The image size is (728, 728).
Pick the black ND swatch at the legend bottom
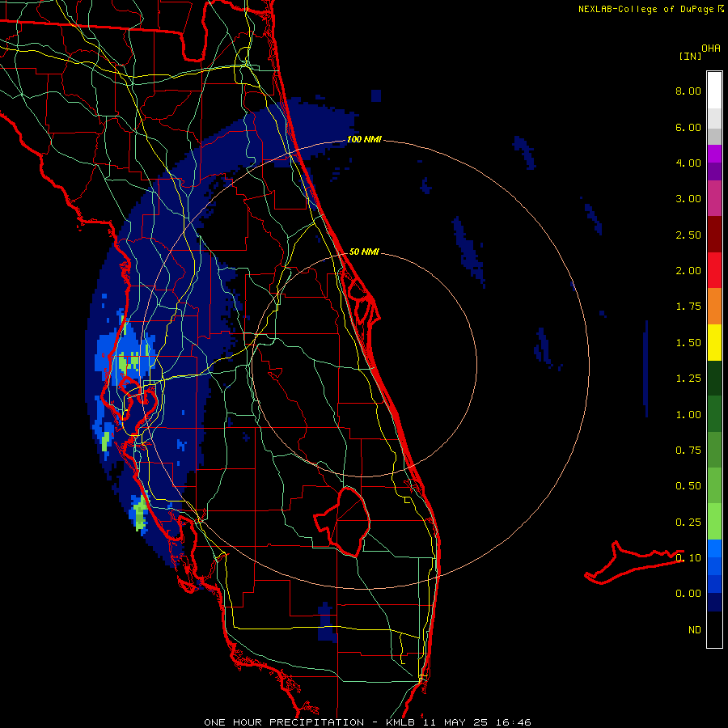tap(714, 629)
